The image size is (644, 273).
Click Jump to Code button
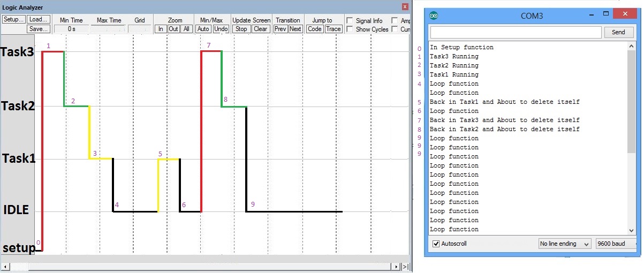(315, 29)
